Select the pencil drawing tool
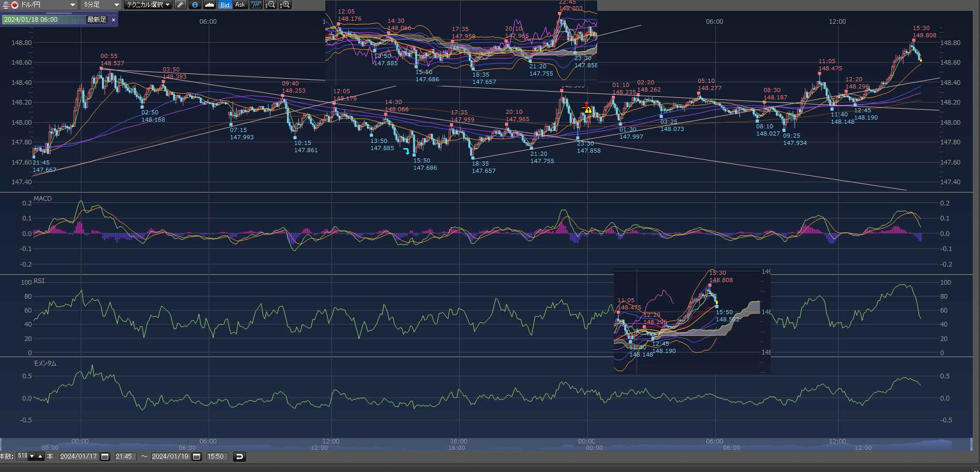Image resolution: width=980 pixels, height=472 pixels. [x=180, y=5]
